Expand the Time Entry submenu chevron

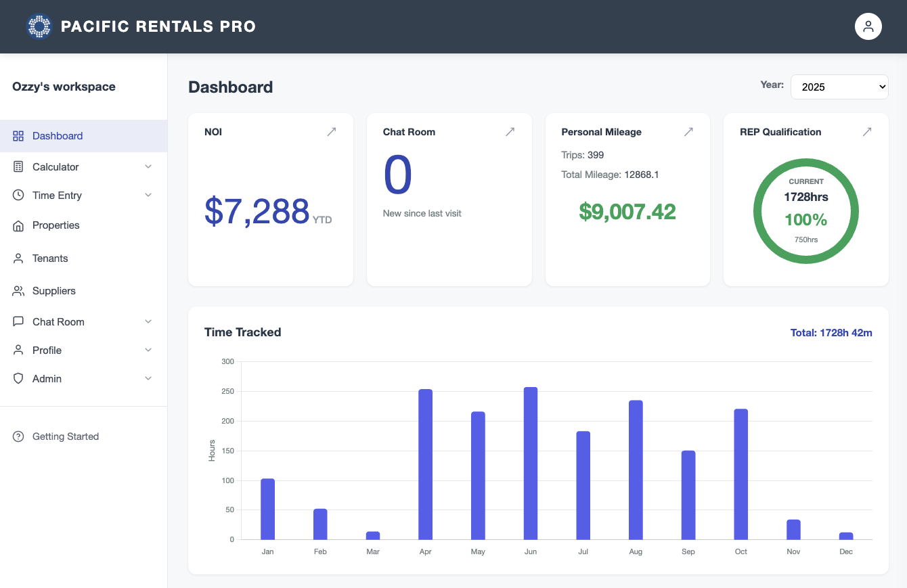click(148, 196)
